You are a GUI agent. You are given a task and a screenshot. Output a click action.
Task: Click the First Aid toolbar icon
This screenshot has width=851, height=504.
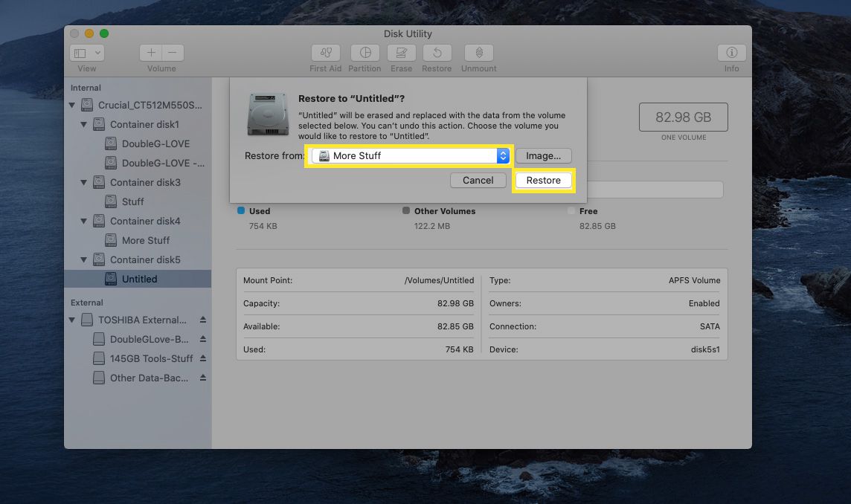(325, 53)
